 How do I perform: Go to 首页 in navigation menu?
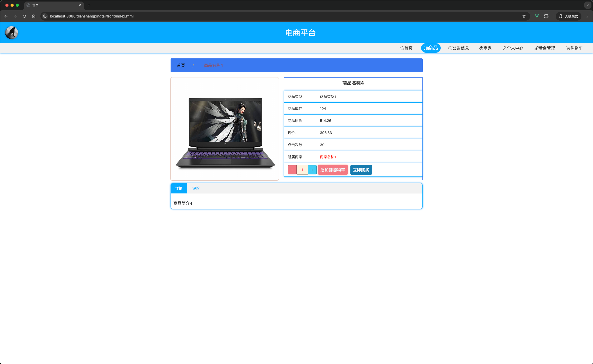coord(406,48)
